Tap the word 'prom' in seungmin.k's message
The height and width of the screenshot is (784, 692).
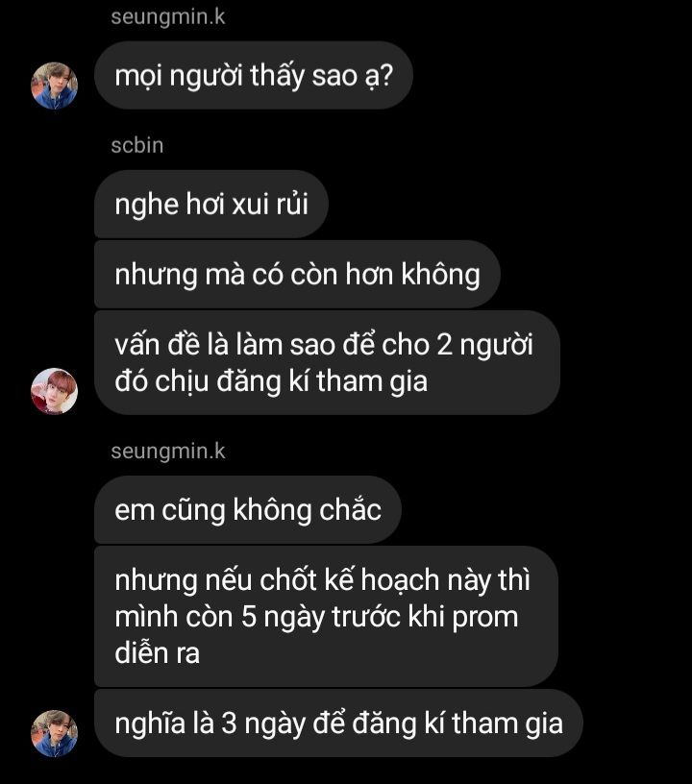pyautogui.click(x=485, y=618)
